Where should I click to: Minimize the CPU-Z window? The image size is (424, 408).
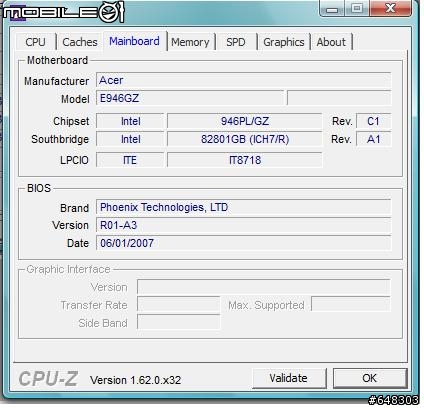(x=332, y=8)
